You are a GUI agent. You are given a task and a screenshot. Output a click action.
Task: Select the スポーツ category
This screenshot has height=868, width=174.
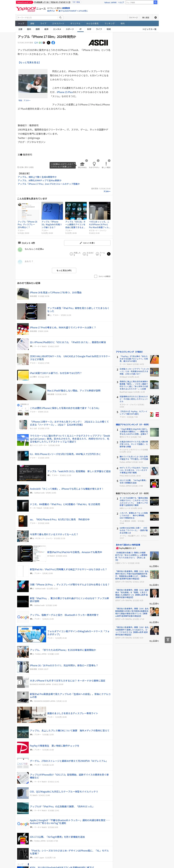click(70, 29)
